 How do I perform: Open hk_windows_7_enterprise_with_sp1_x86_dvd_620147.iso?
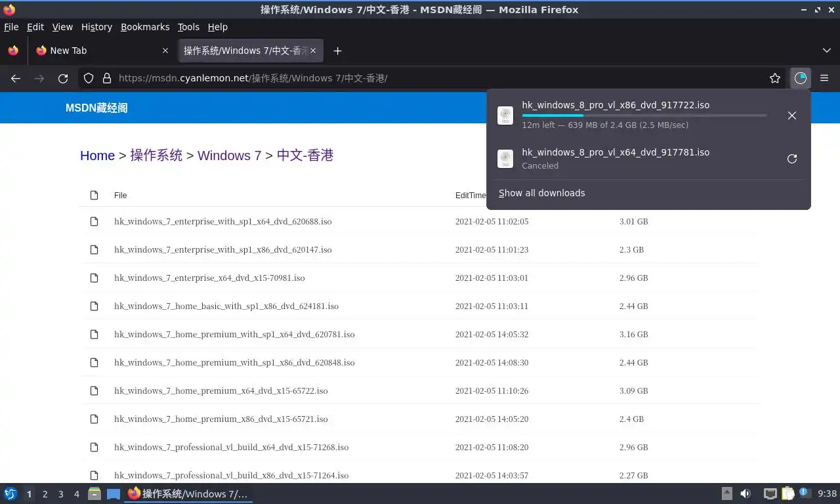[223, 250]
